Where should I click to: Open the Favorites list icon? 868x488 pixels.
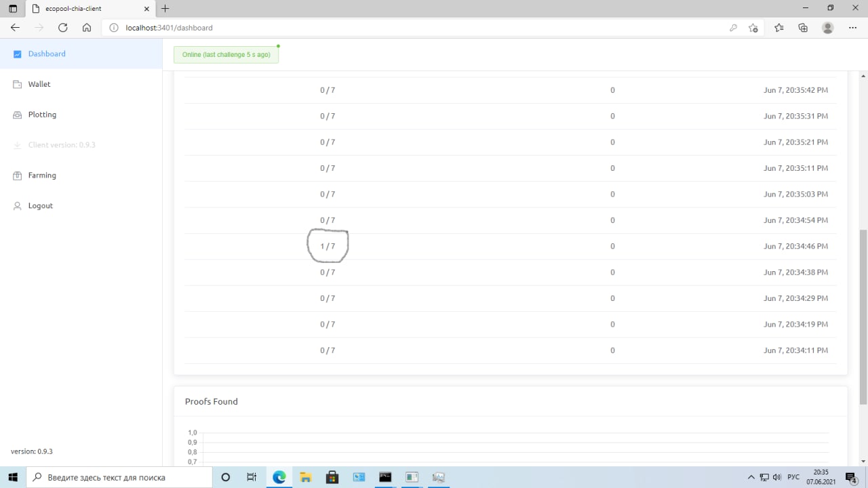point(778,28)
